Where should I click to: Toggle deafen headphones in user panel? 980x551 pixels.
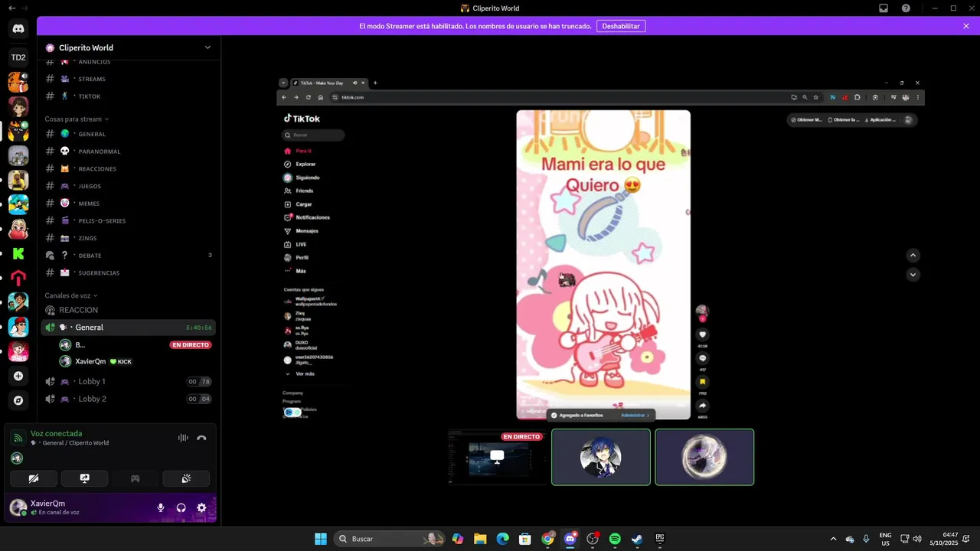click(x=181, y=507)
